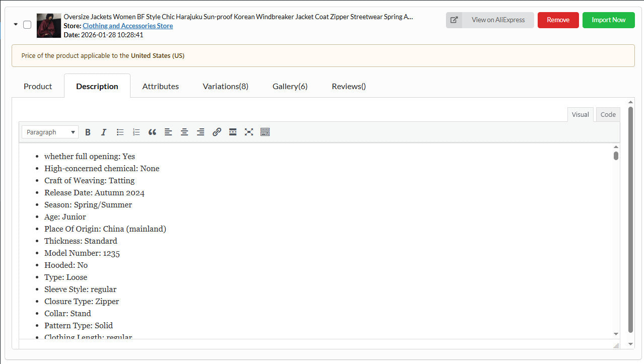Open the Clothing and Accessories Store link
Image resolution: width=644 pixels, height=364 pixels.
(x=127, y=26)
